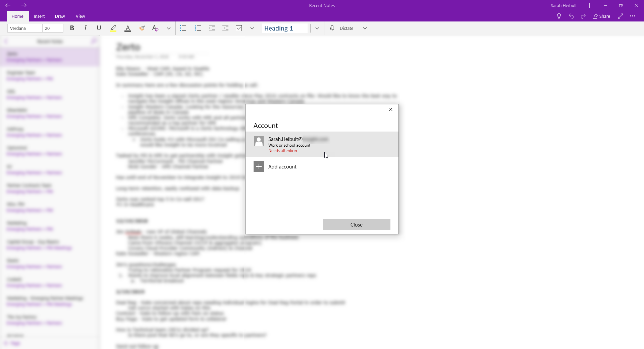The height and width of the screenshot is (349, 644).
Task: Expand the styles list chevron
Action: click(317, 28)
